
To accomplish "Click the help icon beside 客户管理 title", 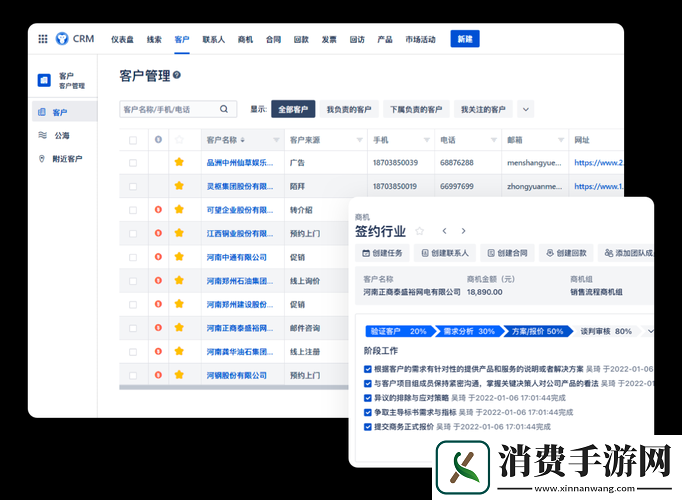I will pyautogui.click(x=177, y=75).
